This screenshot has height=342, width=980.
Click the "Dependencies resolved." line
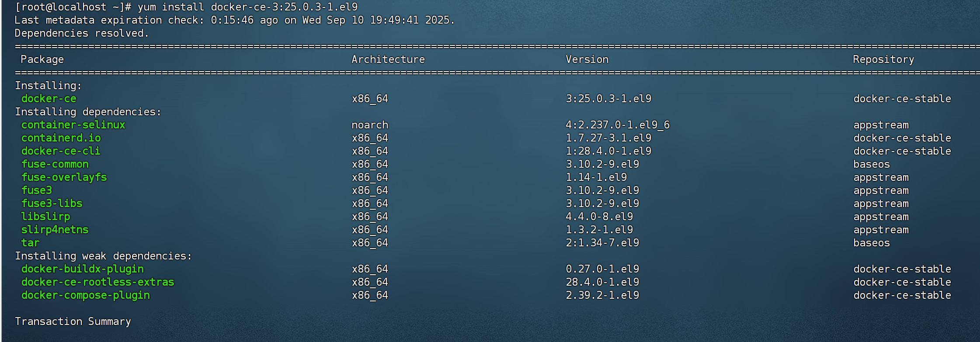[82, 33]
